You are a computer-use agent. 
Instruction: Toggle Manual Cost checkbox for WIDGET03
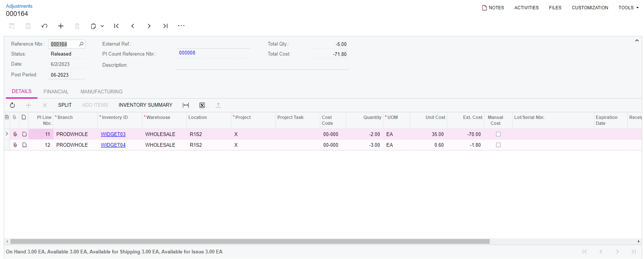(498, 134)
